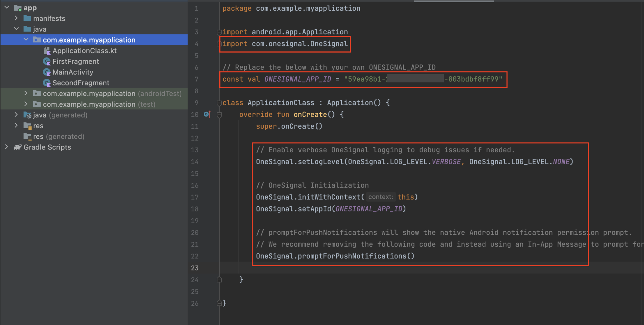644x325 pixels.
Task: Click MainActivity Kotlin class icon
Action: coord(47,72)
